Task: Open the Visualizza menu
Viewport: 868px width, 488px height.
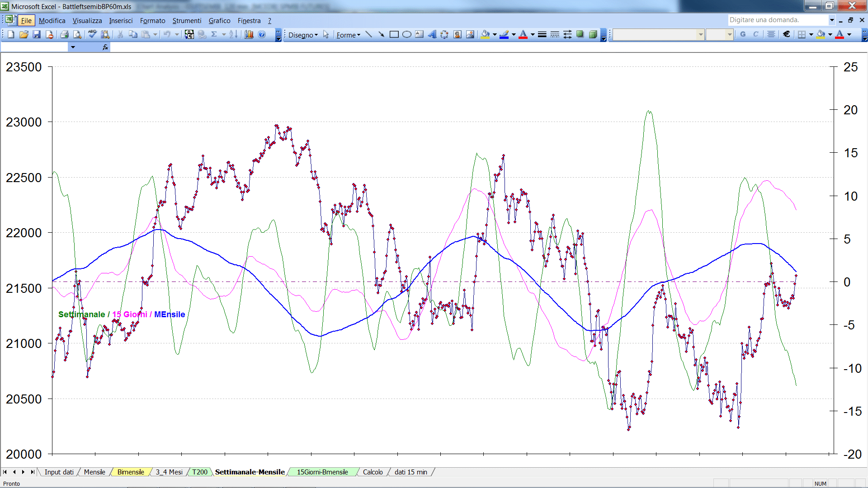Action: coord(87,20)
